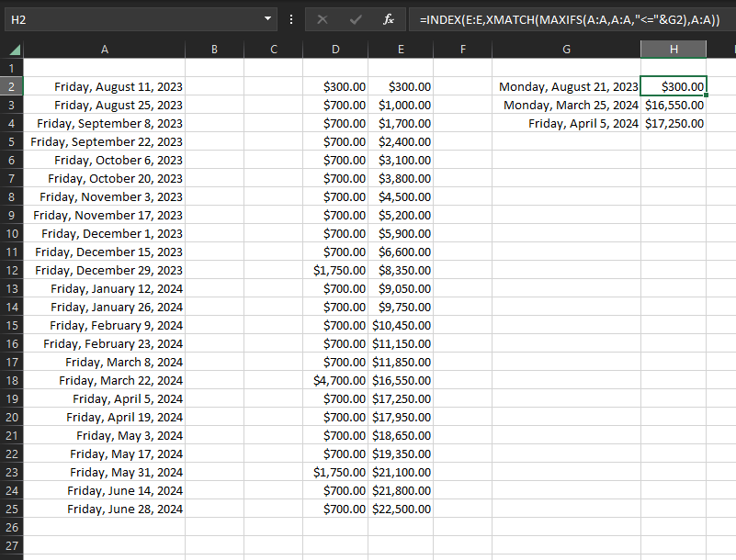Screen dimensions: 736x560
Task: Select row 2 header
Action: 12,87
